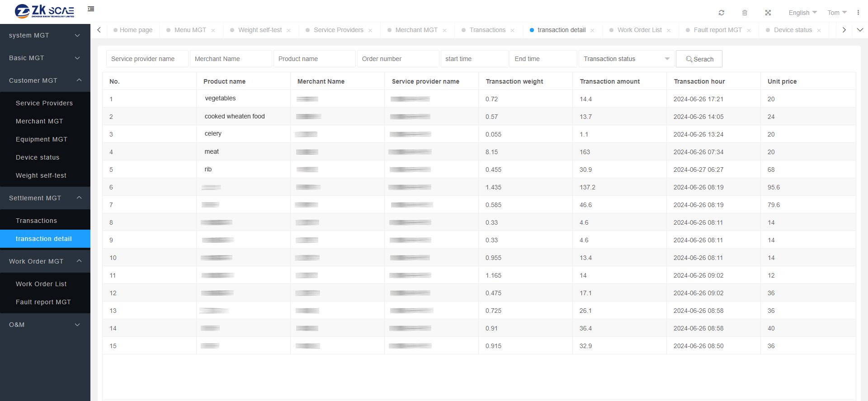Switch to the Home page tab
Image resolution: width=868 pixels, height=401 pixels.
[133, 30]
